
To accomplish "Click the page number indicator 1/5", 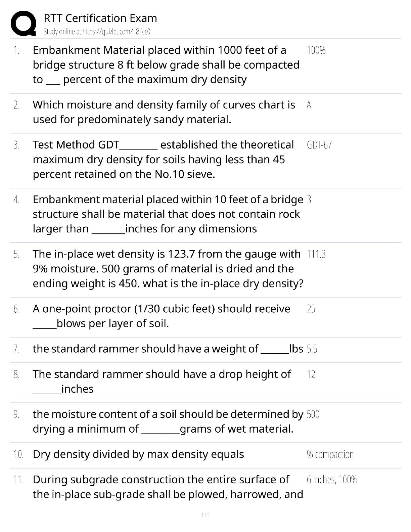I will 205,515.
